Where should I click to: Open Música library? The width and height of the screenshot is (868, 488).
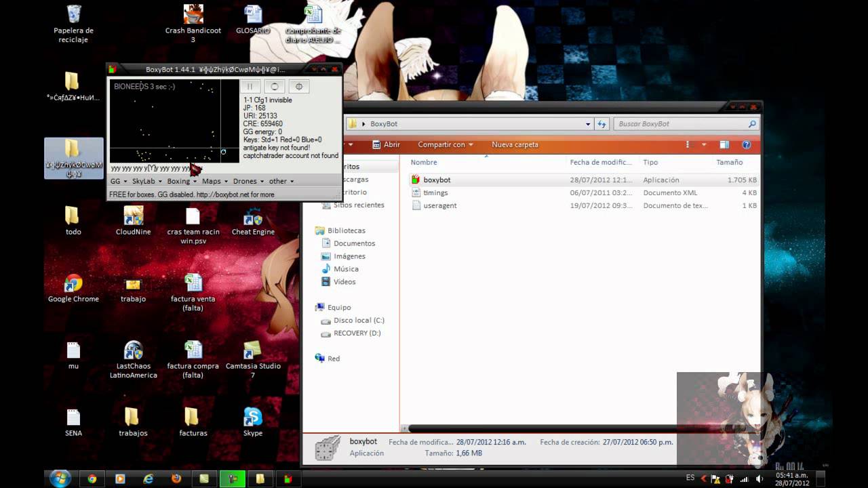click(x=340, y=269)
